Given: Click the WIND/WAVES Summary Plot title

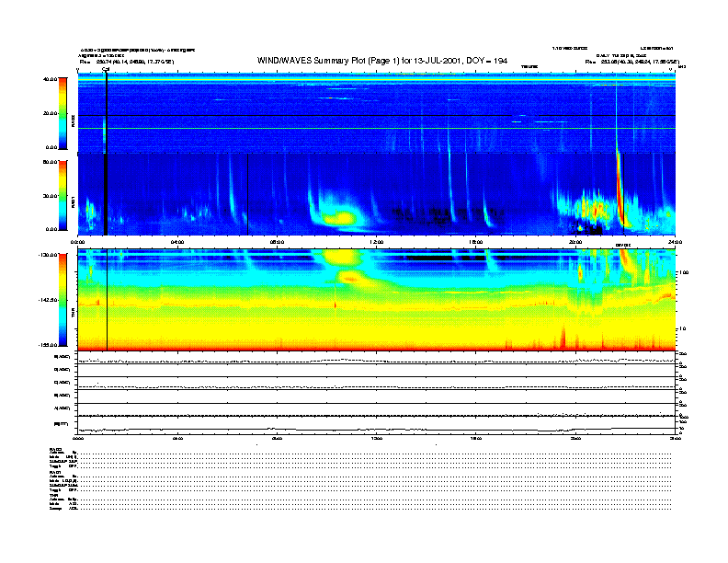Looking at the screenshot, I should click(382, 61).
